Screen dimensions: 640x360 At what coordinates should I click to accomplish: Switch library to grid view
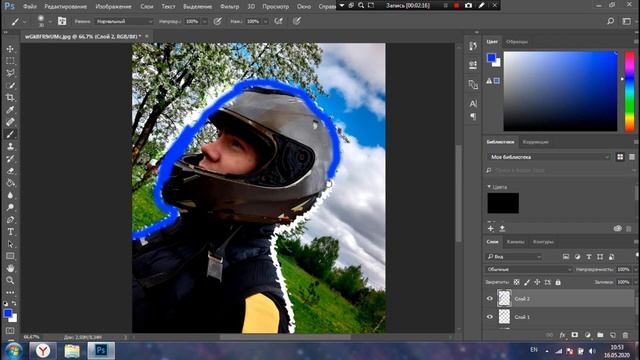click(620, 157)
